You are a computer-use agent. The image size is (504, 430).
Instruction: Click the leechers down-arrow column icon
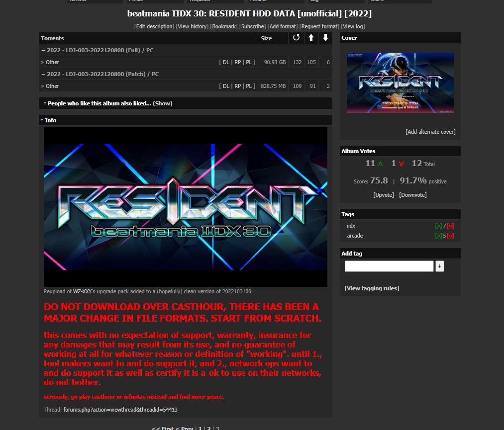click(325, 38)
